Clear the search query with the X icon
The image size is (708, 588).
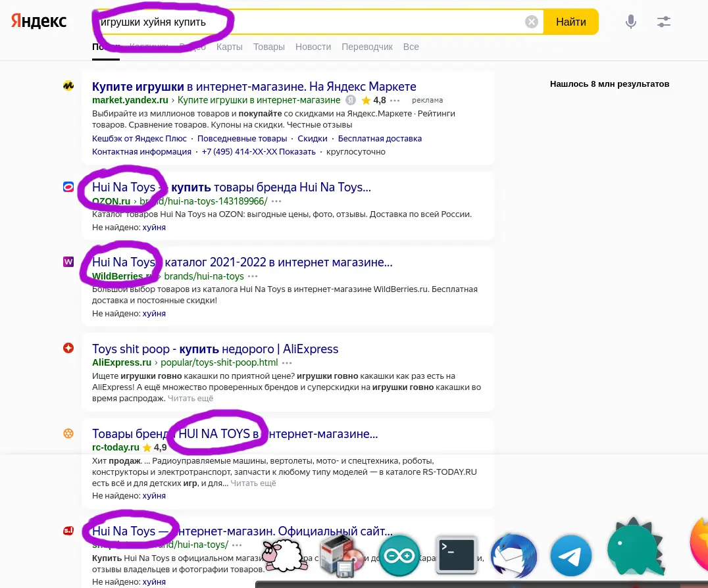pyautogui.click(x=532, y=22)
